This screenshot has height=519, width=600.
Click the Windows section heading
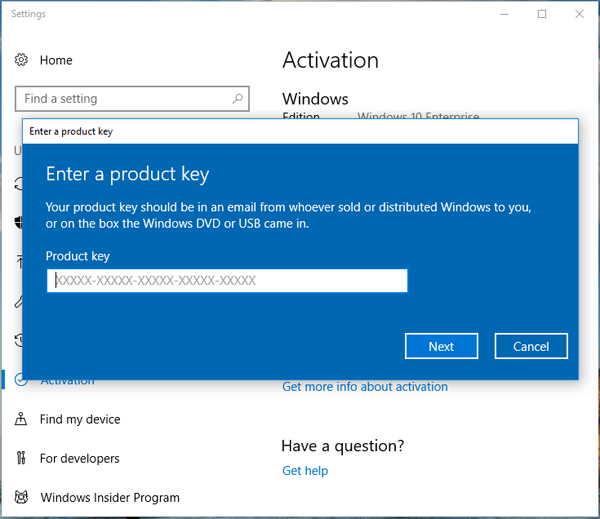(315, 99)
